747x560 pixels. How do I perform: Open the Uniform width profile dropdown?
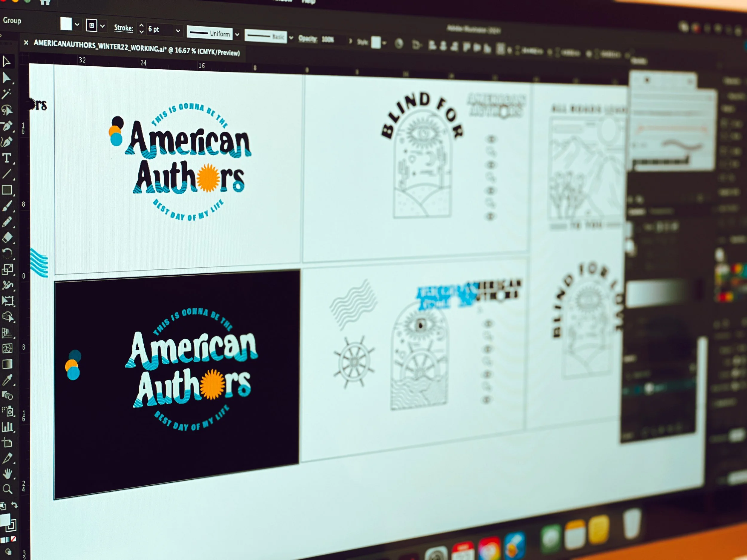[237, 34]
